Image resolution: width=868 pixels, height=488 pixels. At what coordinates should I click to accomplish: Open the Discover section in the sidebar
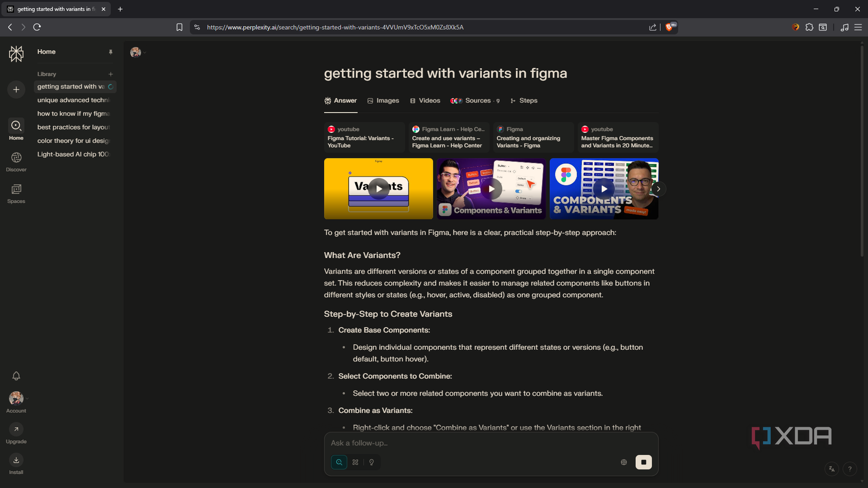[x=16, y=161]
